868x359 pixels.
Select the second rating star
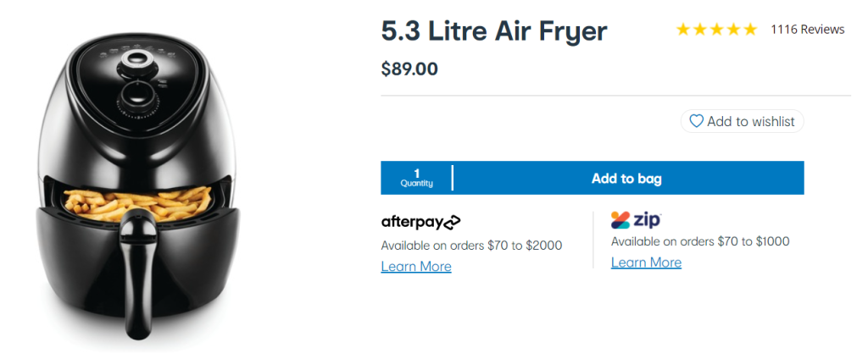click(x=699, y=30)
